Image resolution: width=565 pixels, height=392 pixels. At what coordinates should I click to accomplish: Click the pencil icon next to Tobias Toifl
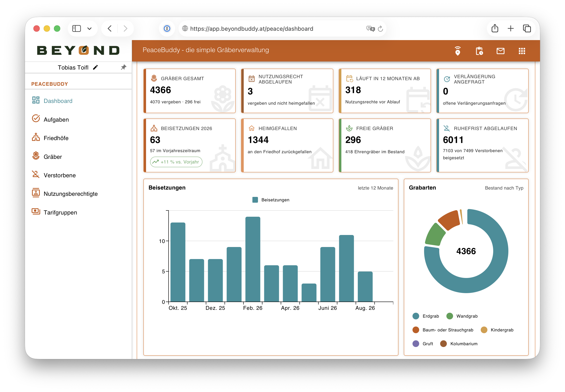pyautogui.click(x=95, y=67)
